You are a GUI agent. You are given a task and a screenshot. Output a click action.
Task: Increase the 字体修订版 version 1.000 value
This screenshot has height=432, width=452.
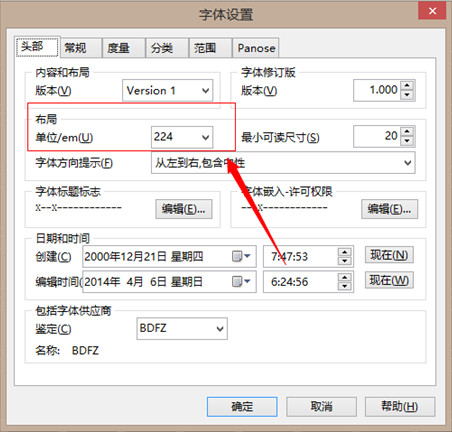click(x=407, y=86)
